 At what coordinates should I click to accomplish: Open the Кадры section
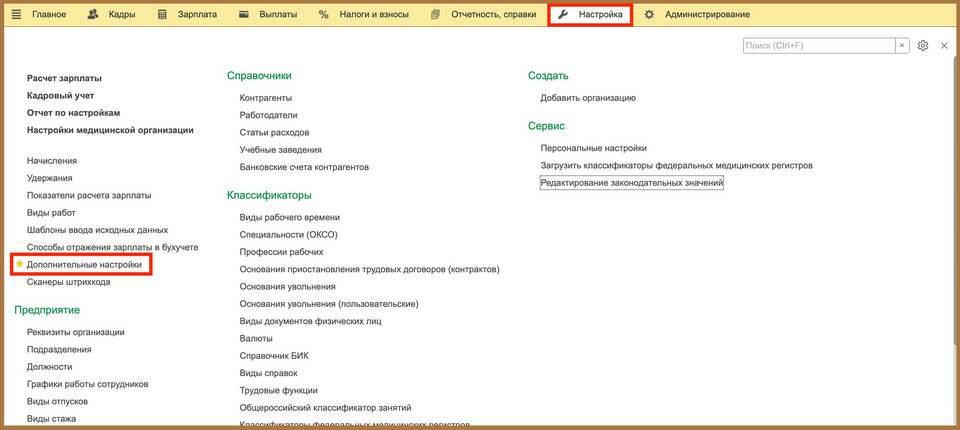click(122, 14)
